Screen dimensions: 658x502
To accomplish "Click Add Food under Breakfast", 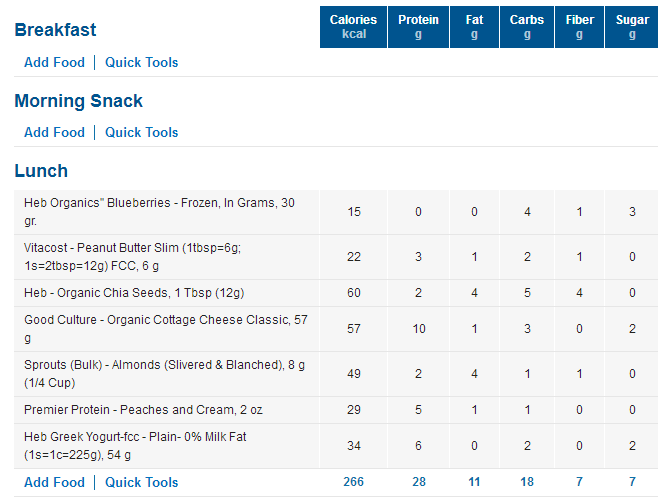I will (x=55, y=63).
